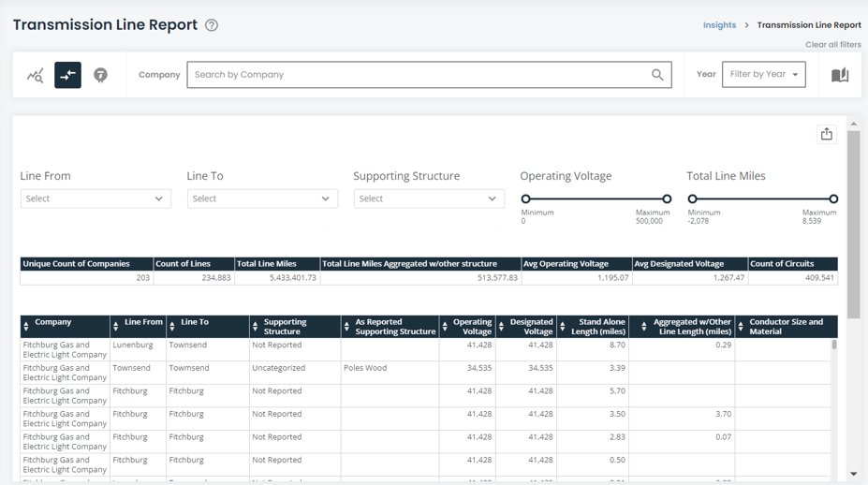Image resolution: width=868 pixels, height=485 pixels.
Task: Click Transmission Line Report breadcrumb text
Action: [x=809, y=25]
